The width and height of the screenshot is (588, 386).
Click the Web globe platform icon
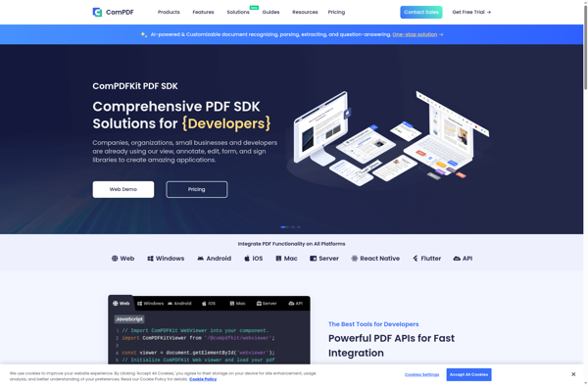coord(115,259)
